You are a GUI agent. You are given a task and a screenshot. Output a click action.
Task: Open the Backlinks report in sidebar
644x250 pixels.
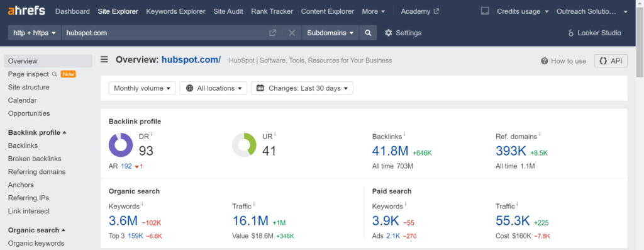click(23, 145)
